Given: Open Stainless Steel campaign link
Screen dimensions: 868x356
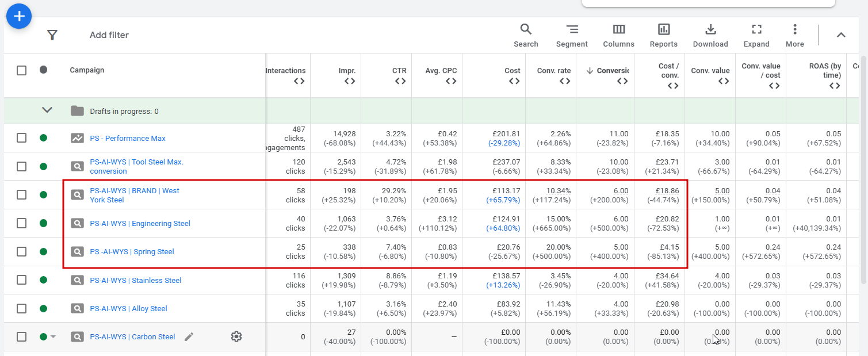Looking at the screenshot, I should coord(136,281).
